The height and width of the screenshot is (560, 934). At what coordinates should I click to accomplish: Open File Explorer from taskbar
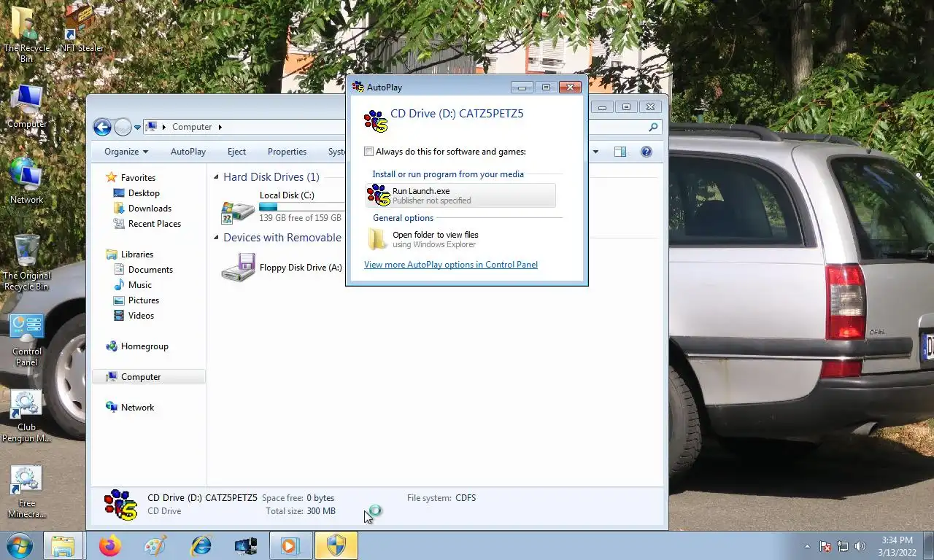pyautogui.click(x=63, y=545)
